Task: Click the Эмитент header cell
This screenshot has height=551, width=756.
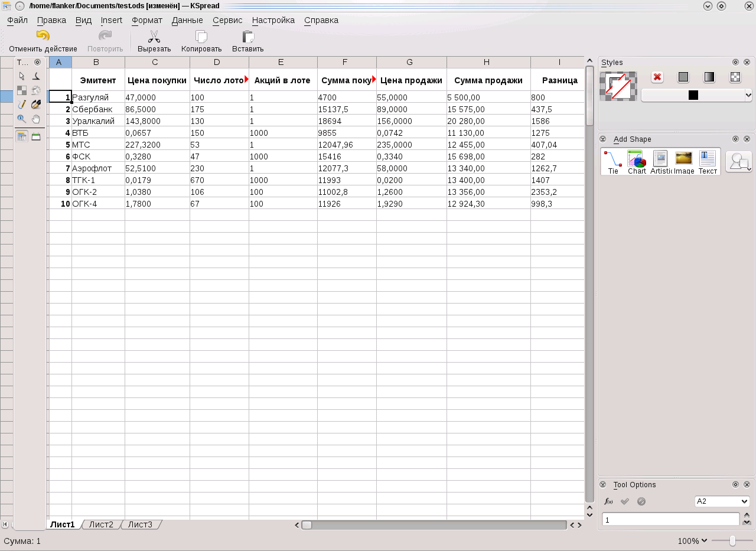Action: point(98,80)
